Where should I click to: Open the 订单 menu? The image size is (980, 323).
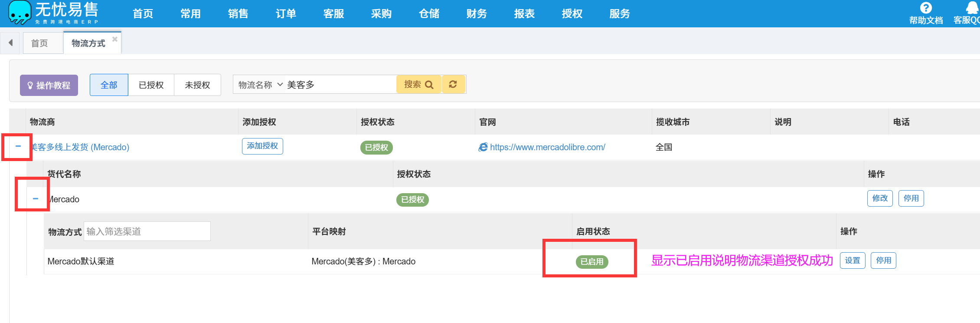click(286, 14)
